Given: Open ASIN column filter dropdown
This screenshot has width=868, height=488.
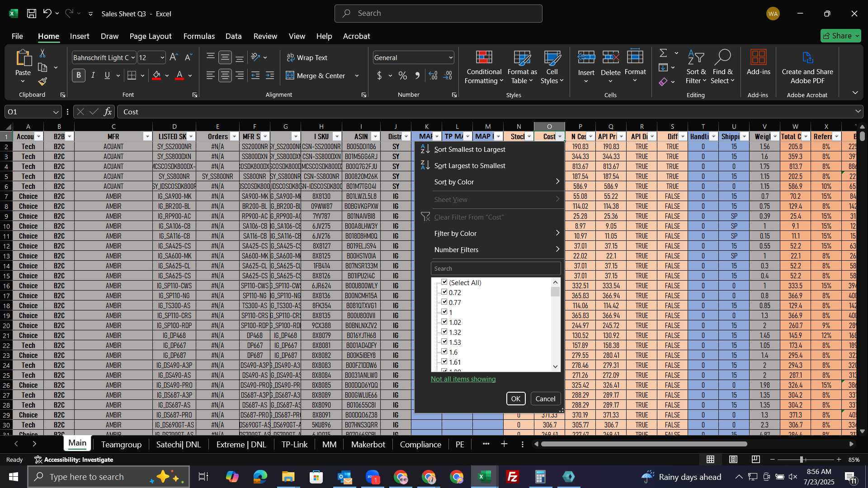Looking at the screenshot, I should (x=375, y=136).
